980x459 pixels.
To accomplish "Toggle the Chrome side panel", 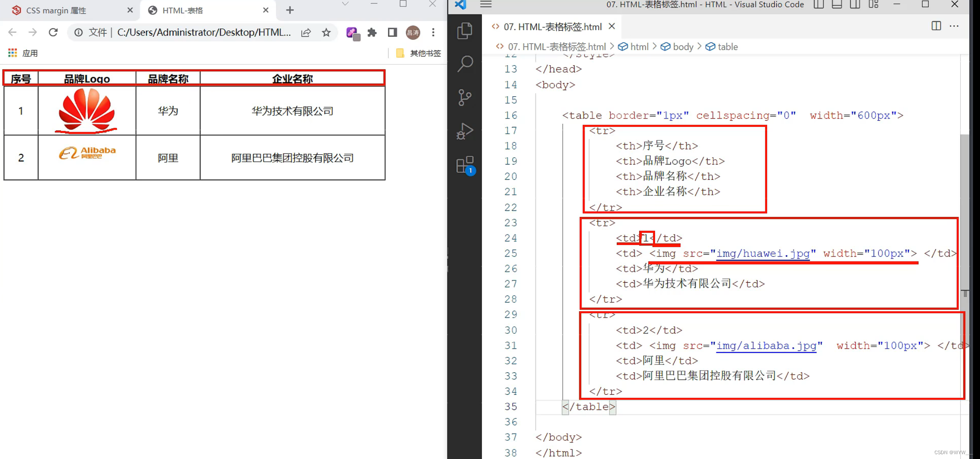I will point(392,32).
